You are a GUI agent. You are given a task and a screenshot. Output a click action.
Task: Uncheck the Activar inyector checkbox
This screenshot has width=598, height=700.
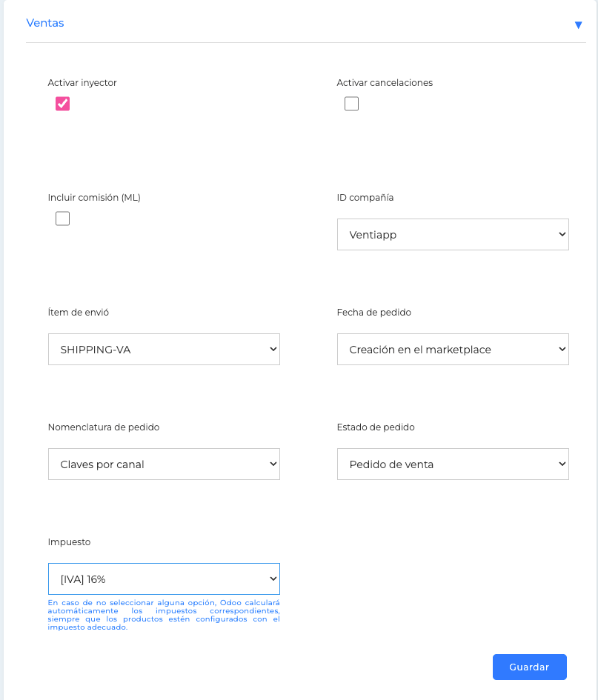point(62,104)
